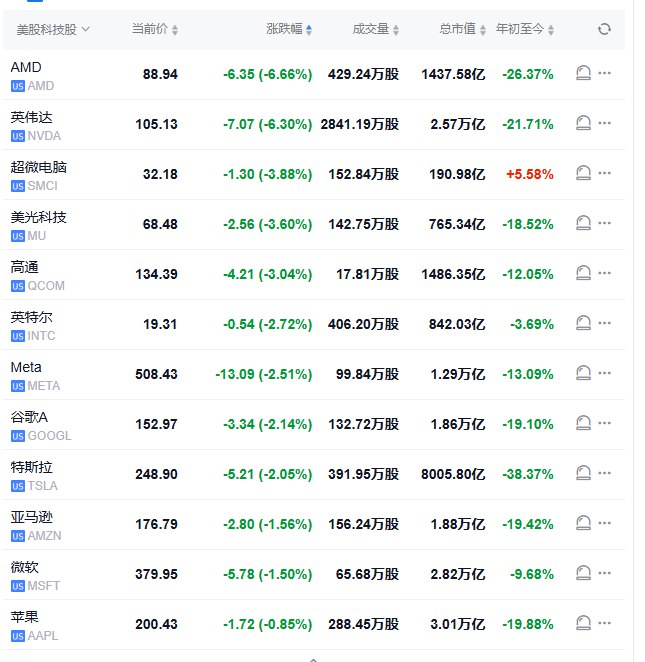Sort by 成交量 column
This screenshot has height=662, width=645.
(x=376, y=29)
